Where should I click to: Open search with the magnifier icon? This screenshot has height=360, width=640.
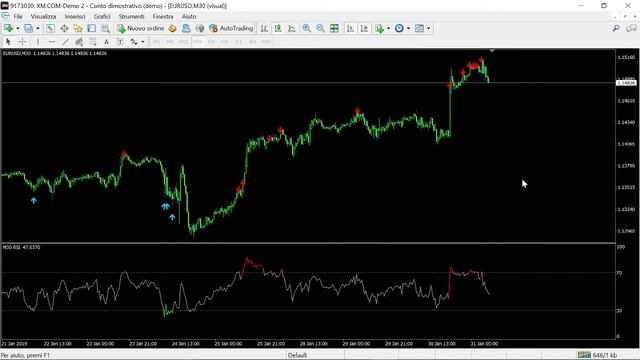616,28
